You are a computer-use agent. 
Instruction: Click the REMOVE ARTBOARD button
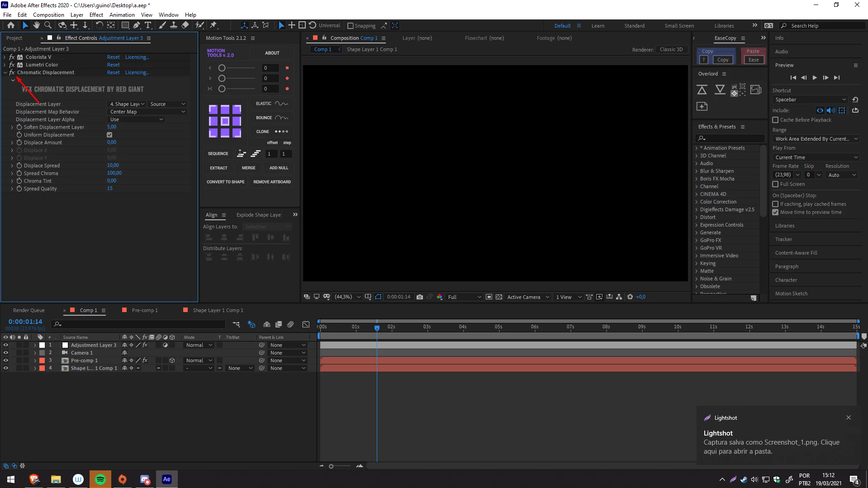coord(272,182)
